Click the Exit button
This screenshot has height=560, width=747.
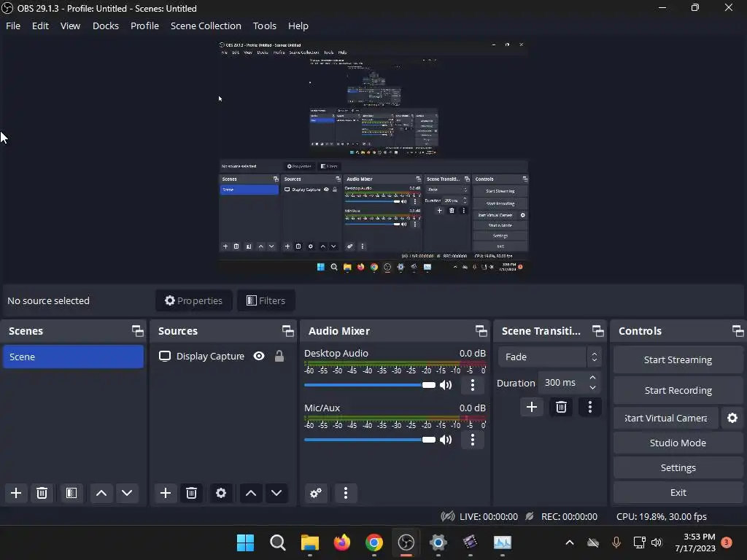coord(678,492)
